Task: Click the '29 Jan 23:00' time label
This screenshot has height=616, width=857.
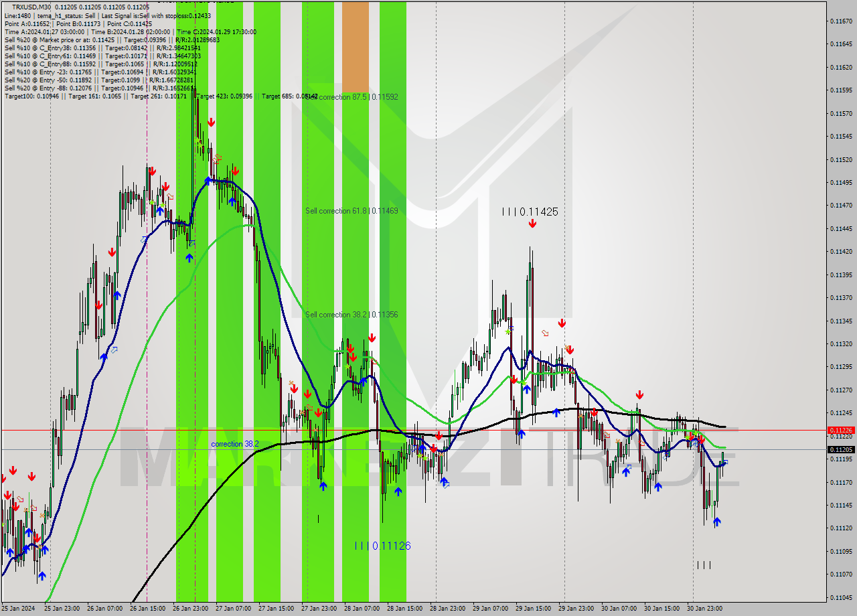Action: [x=575, y=609]
